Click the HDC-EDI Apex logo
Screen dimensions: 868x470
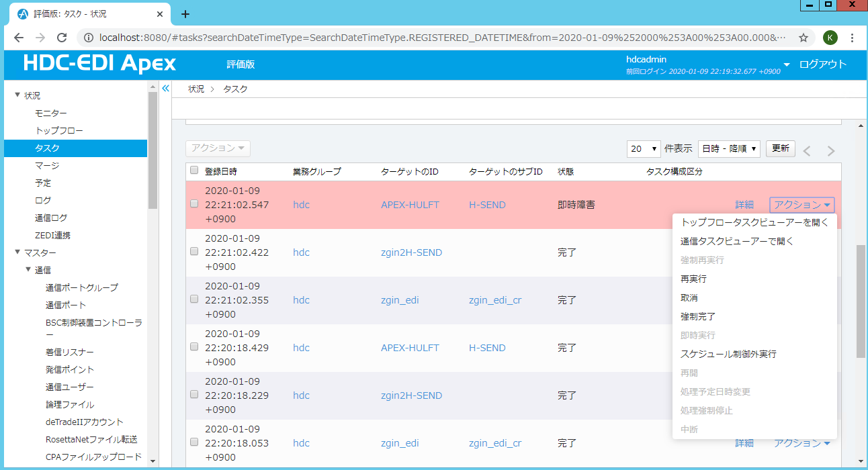tap(99, 63)
